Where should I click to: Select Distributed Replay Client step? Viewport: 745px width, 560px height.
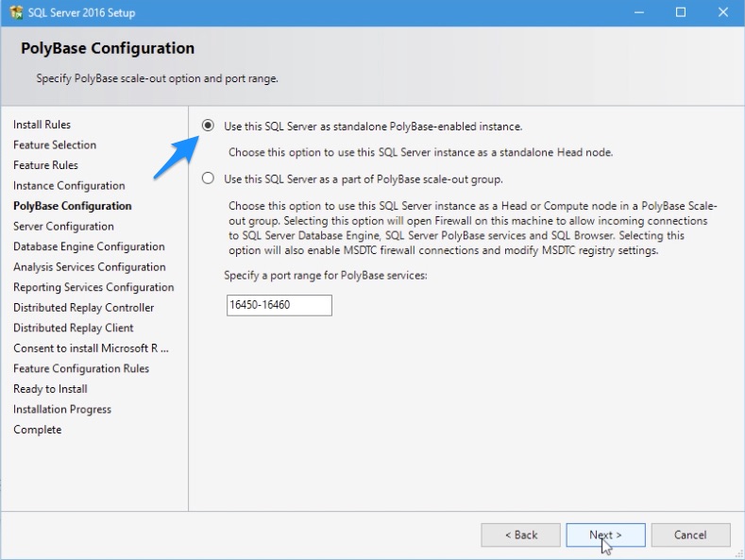(x=73, y=328)
